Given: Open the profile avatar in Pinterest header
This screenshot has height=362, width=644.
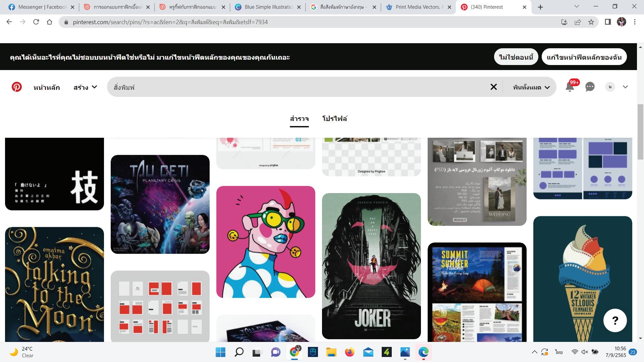Looking at the screenshot, I should point(610,87).
